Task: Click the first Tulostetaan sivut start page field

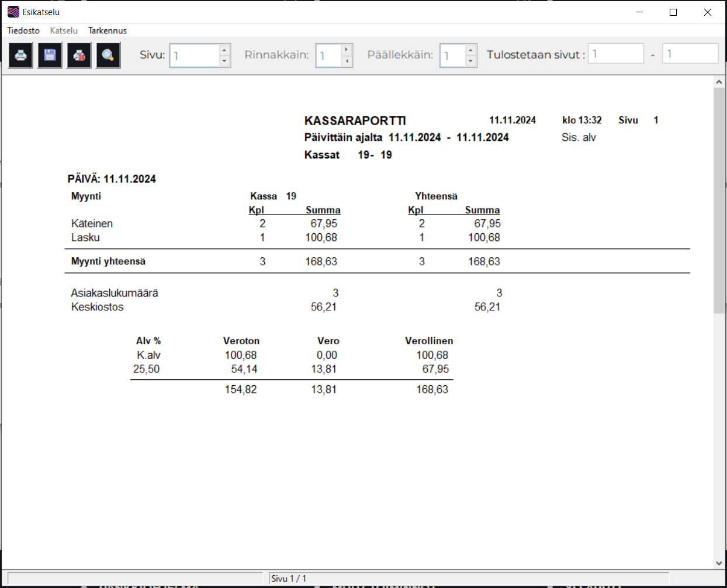Action: point(615,54)
